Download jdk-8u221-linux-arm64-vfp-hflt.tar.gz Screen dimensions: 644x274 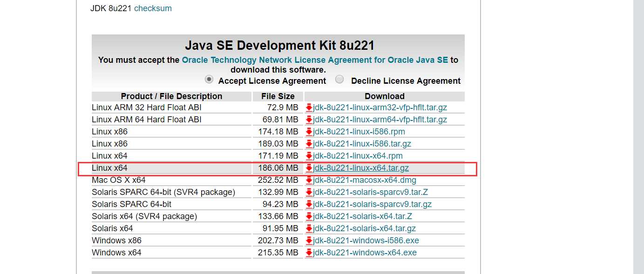click(380, 120)
